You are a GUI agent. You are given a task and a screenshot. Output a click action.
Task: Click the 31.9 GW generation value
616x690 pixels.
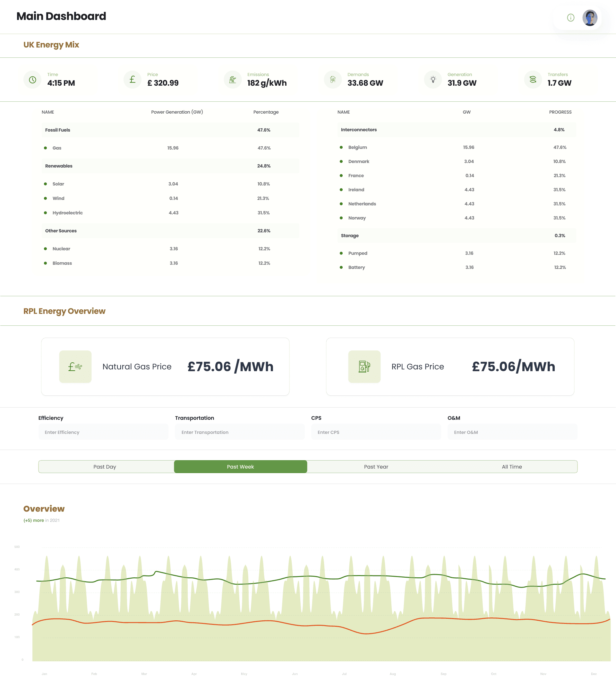pyautogui.click(x=462, y=83)
